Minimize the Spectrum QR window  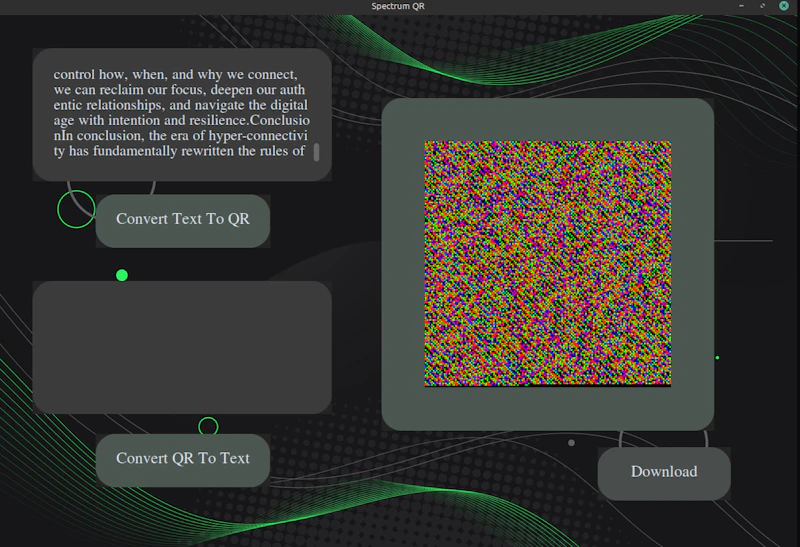(x=741, y=6)
